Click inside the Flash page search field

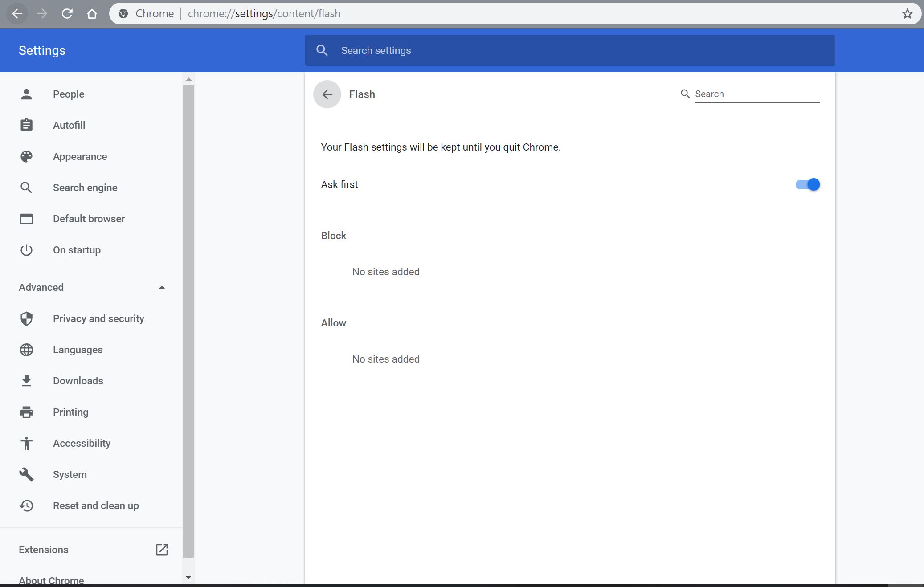[757, 94]
